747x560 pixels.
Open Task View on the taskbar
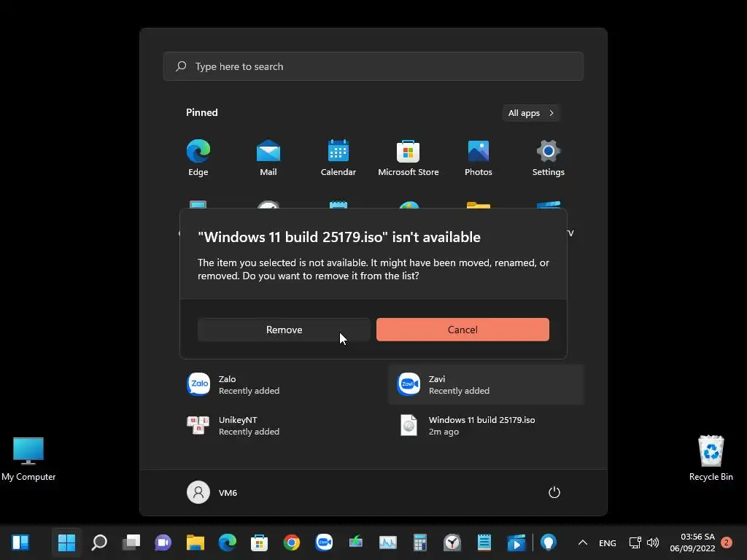pyautogui.click(x=131, y=542)
